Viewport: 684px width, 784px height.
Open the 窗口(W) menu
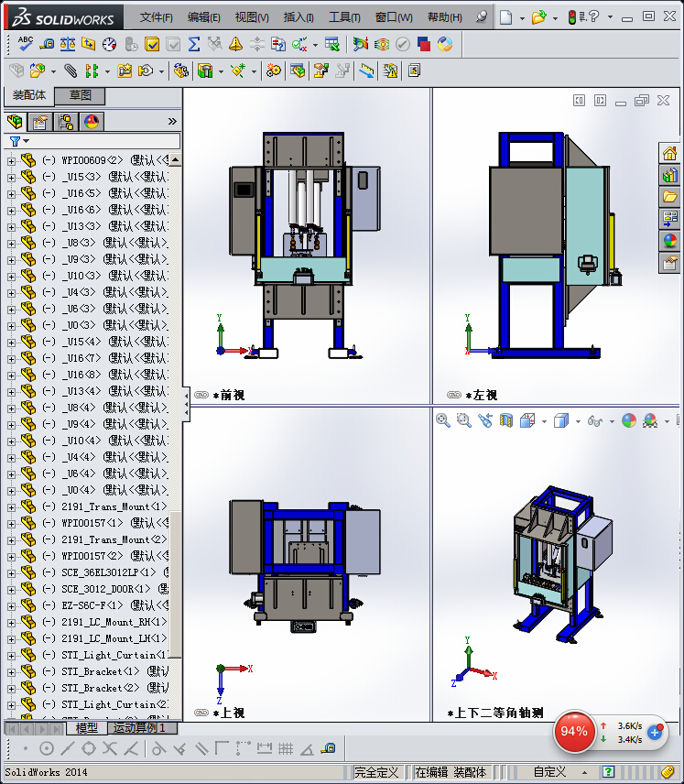coord(394,17)
